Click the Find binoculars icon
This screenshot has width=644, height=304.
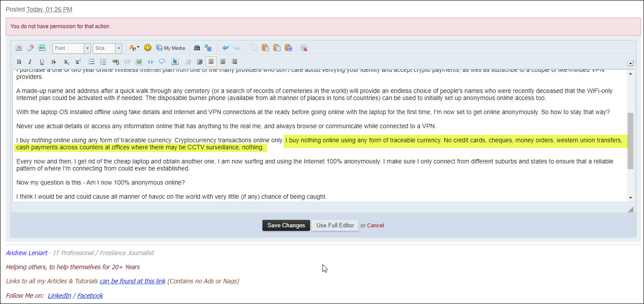(x=197, y=48)
